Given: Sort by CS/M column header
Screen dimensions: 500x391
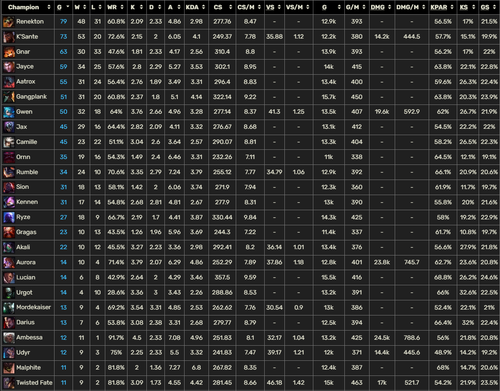Looking at the screenshot, I should click(x=250, y=7).
